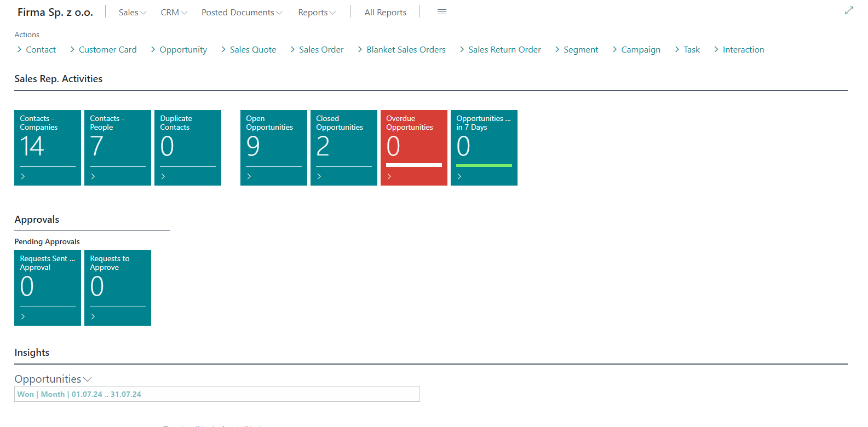The height and width of the screenshot is (427, 868).
Task: Expand the Opportunities insights chevron
Action: 88,379
